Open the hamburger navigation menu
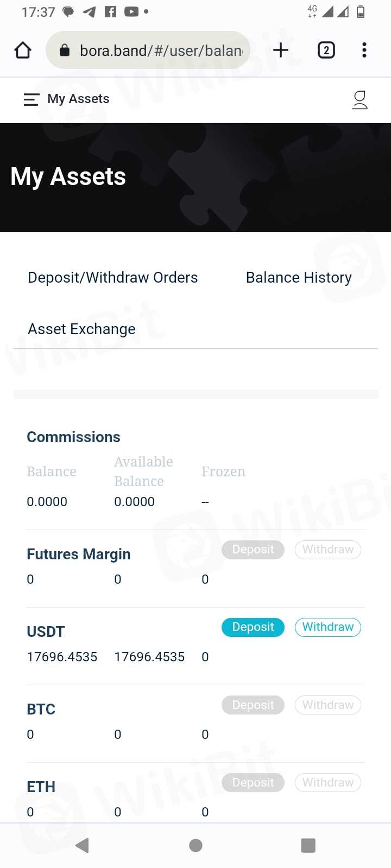 pyautogui.click(x=31, y=99)
